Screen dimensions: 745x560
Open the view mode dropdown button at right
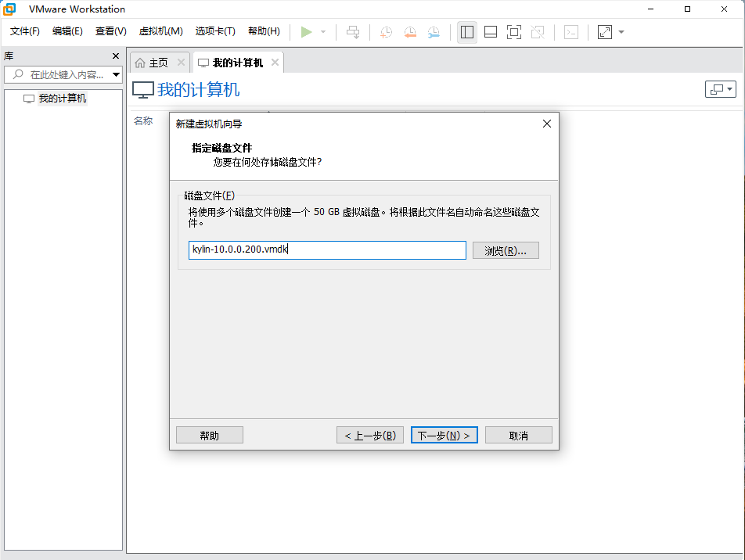(x=721, y=89)
